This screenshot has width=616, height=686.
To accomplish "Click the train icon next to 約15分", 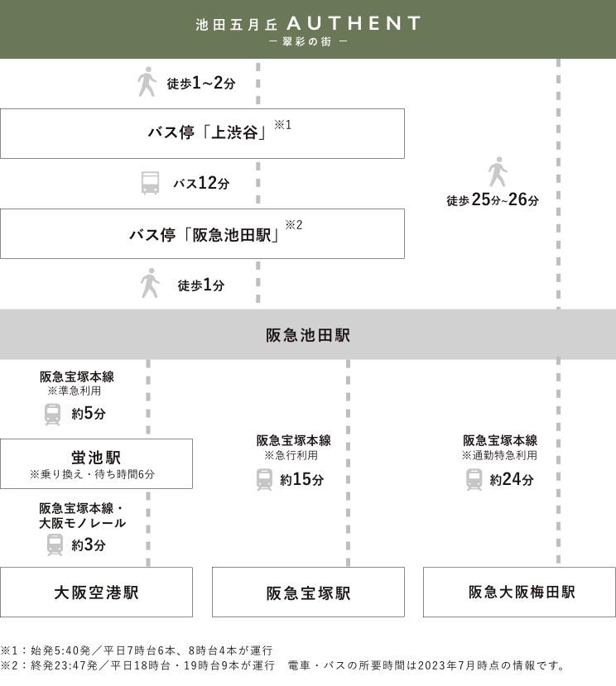I will 265,479.
